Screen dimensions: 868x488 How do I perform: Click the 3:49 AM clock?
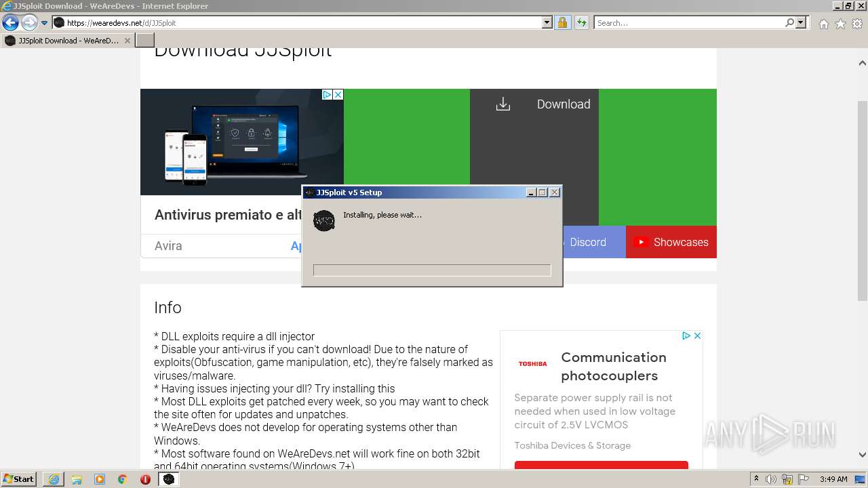[x=833, y=479]
